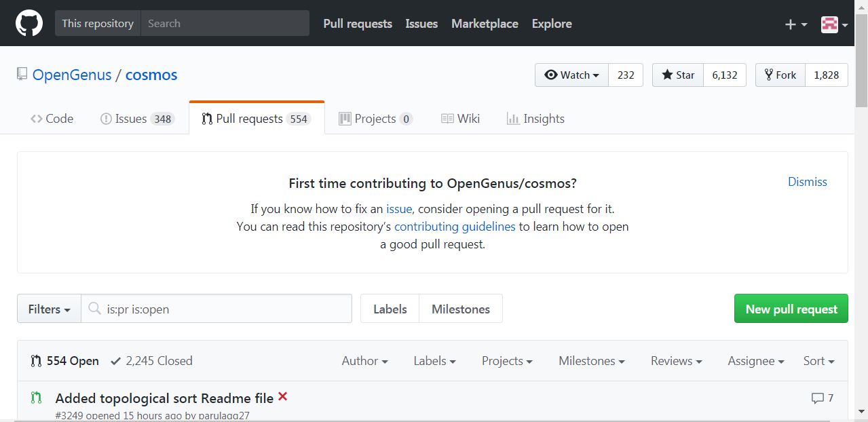
Task: Open the 6,132 stargazers count
Action: 725,75
